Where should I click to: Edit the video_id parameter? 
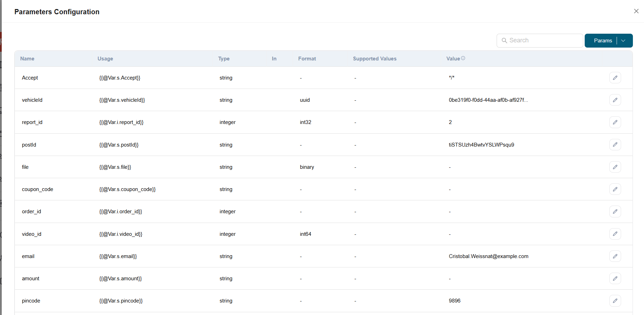615,234
